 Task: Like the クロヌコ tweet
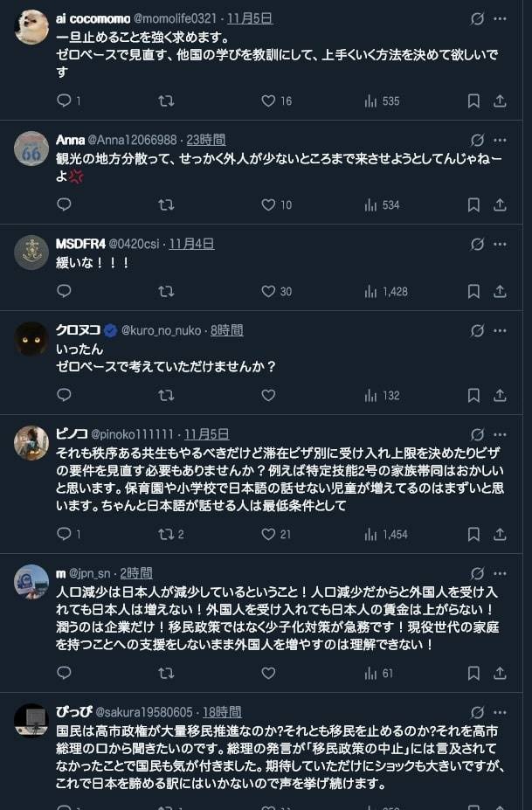[x=268, y=395]
